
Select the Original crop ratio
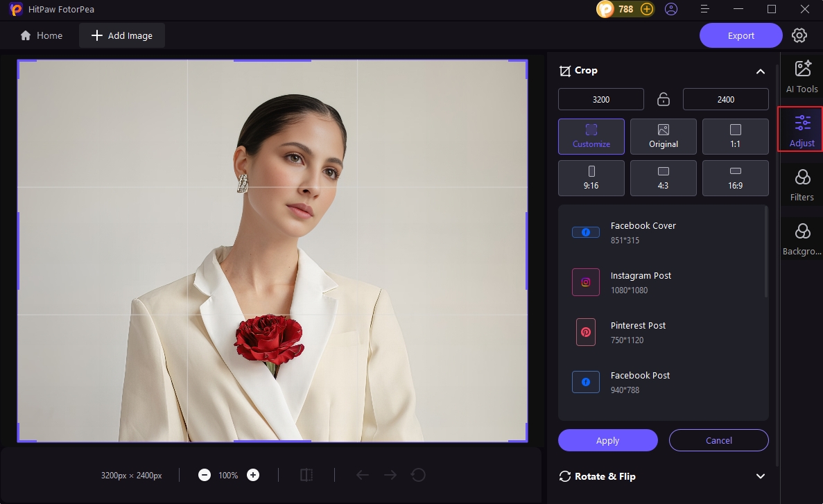coord(663,137)
